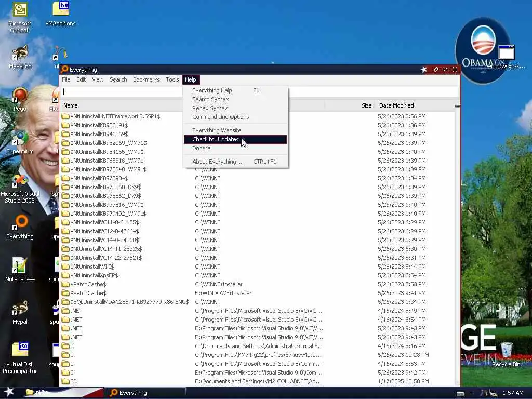Open Everything desktop shortcut

[20, 228]
